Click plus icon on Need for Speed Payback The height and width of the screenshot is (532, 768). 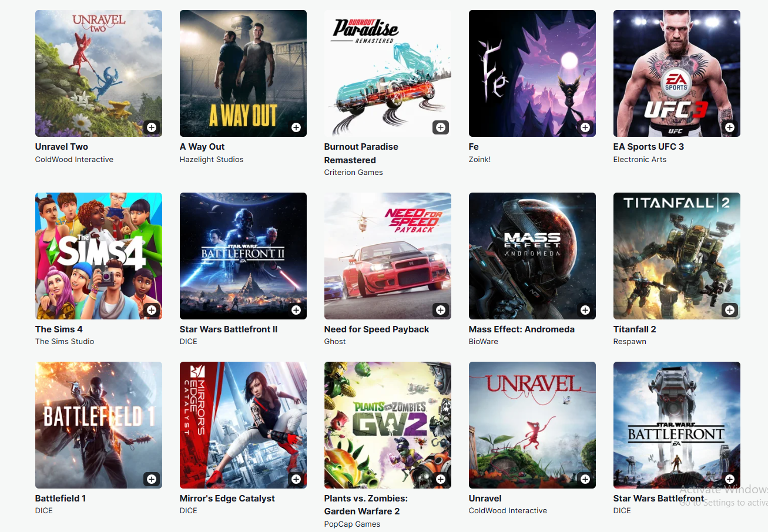(x=441, y=310)
